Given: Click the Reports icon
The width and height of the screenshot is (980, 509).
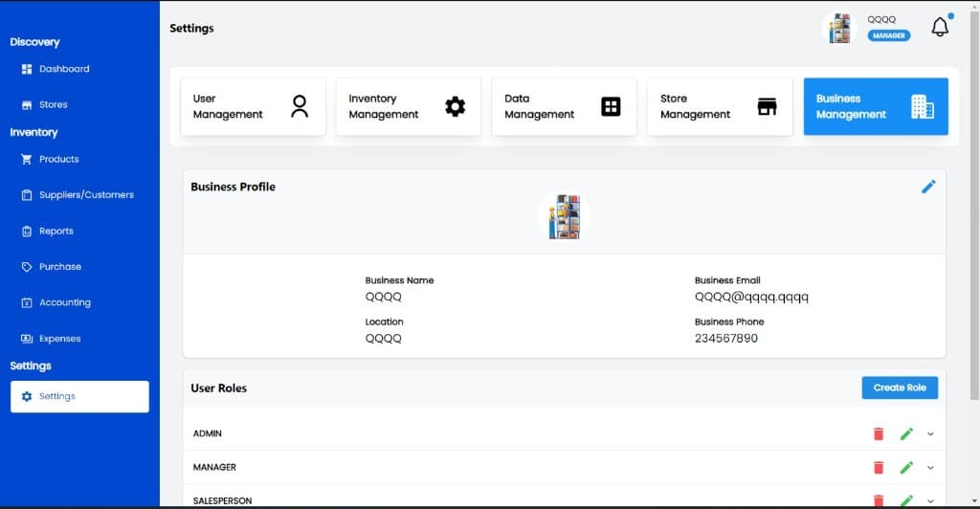Looking at the screenshot, I should (26, 232).
